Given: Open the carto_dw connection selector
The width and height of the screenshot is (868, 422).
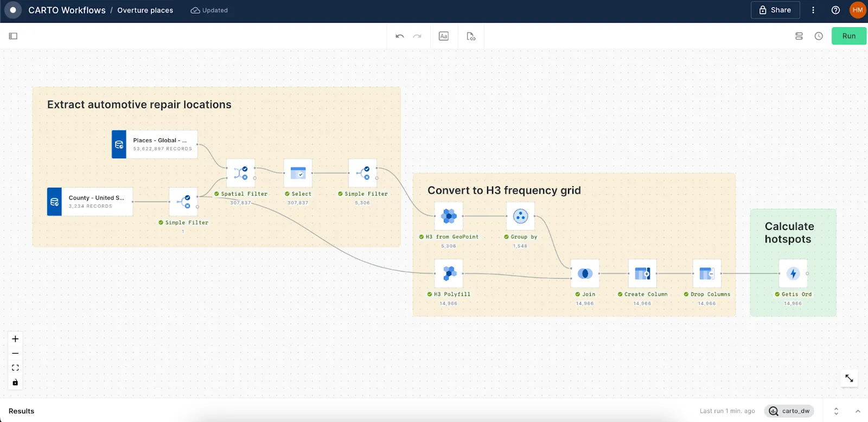Looking at the screenshot, I should [789, 411].
